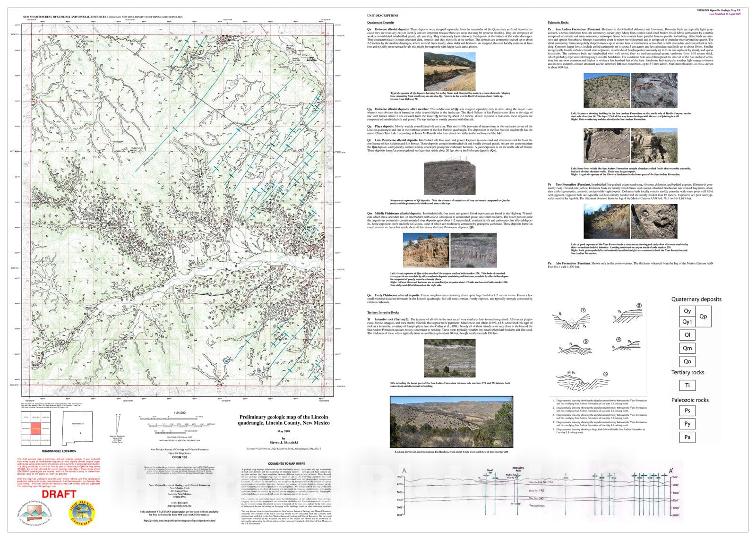Click the 'Last Modified 30 April 2009' note

pos(725,14)
